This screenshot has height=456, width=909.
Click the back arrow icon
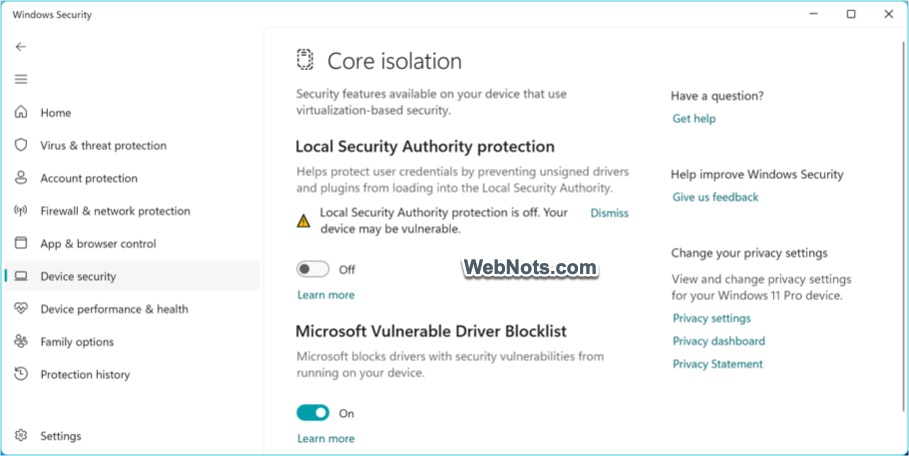pyautogui.click(x=21, y=47)
